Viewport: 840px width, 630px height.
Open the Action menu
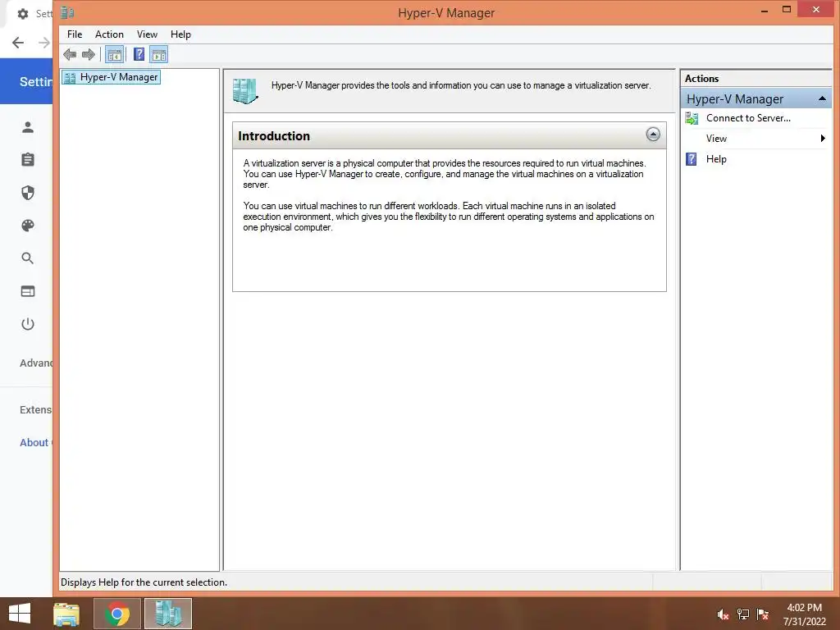(x=109, y=34)
